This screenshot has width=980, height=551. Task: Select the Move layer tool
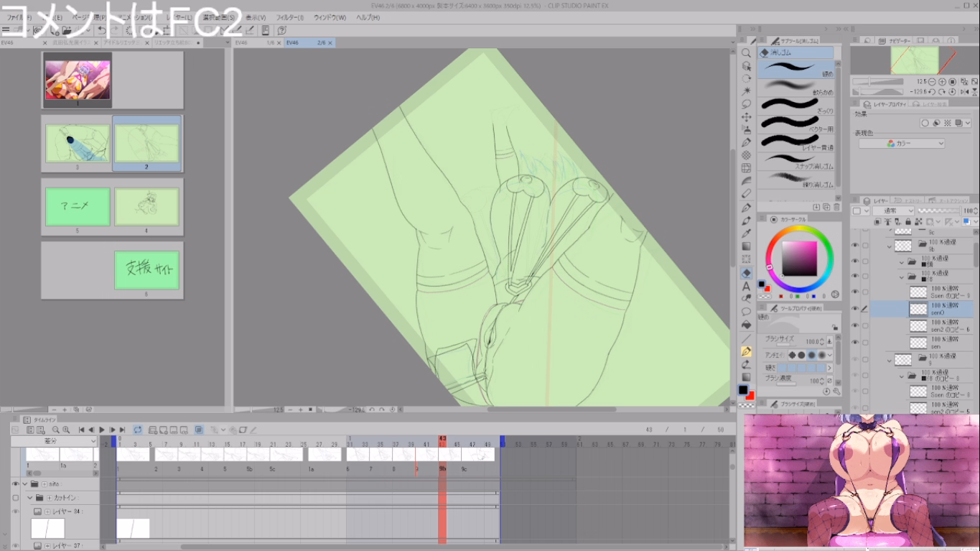(x=746, y=117)
